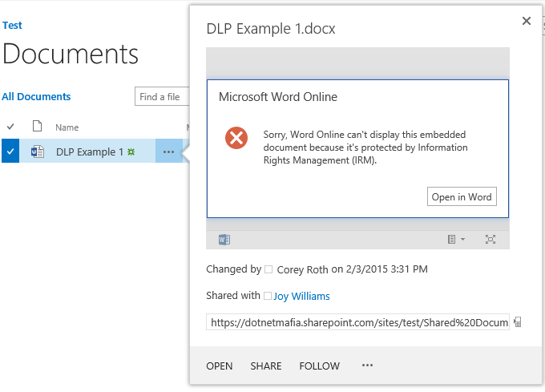The width and height of the screenshot is (545, 392).
Task: Select SHARE in the callout footer
Action: [266, 366]
